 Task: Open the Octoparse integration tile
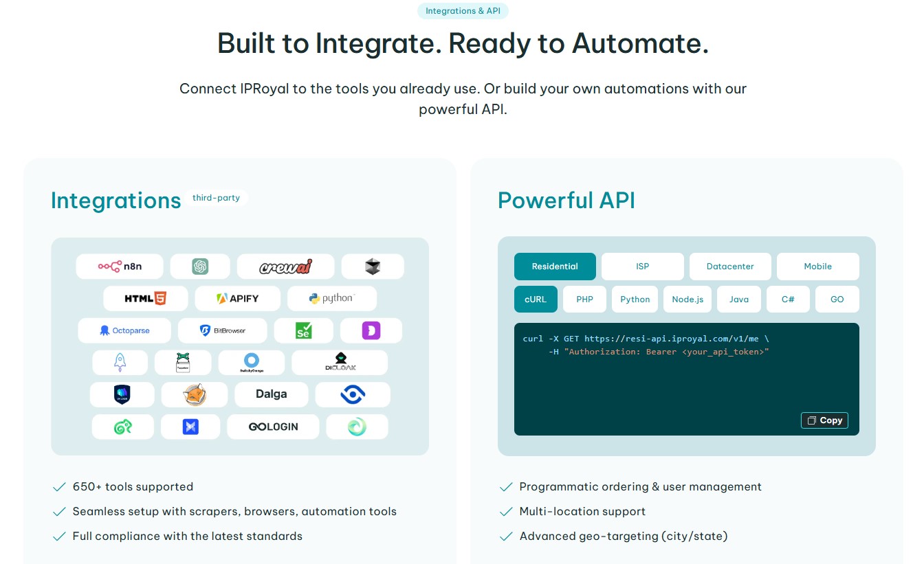124,330
